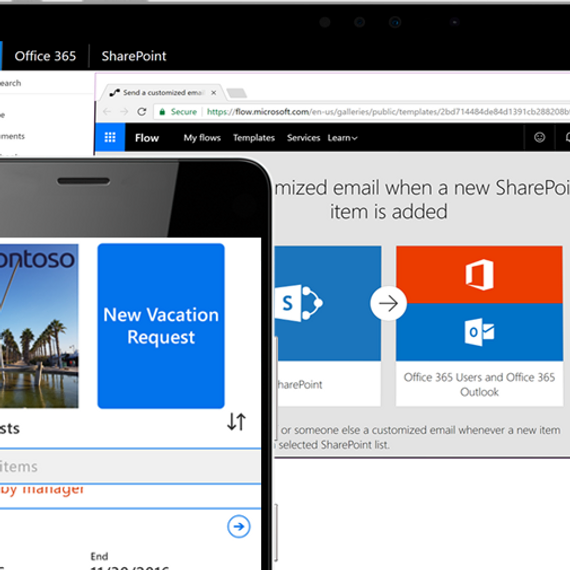Image resolution: width=570 pixels, height=570 pixels.
Task: Click the Office 365 logo tile
Action: 479,275
